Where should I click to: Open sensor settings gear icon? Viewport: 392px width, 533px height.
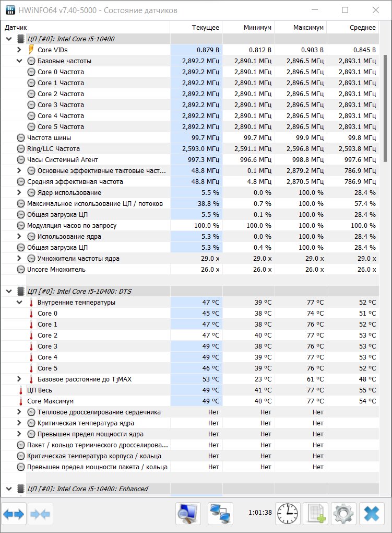point(343,514)
